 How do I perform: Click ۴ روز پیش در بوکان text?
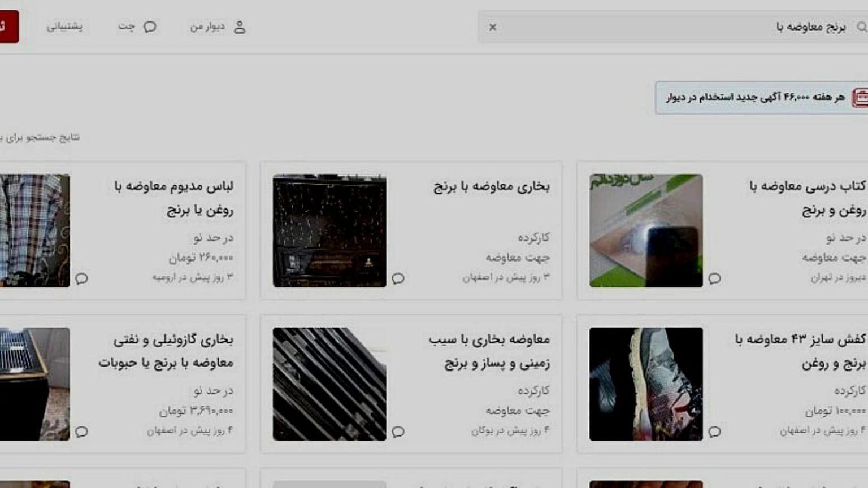coord(510,430)
